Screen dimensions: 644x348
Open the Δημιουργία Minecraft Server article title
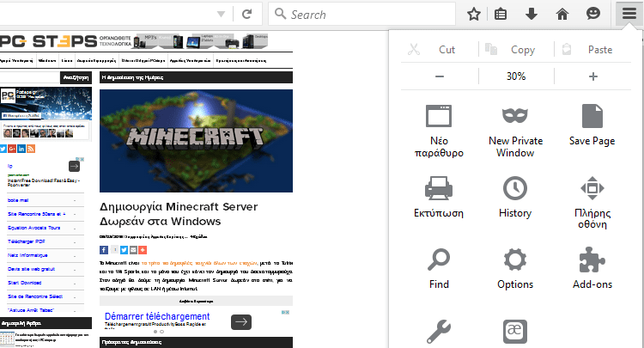(179, 214)
